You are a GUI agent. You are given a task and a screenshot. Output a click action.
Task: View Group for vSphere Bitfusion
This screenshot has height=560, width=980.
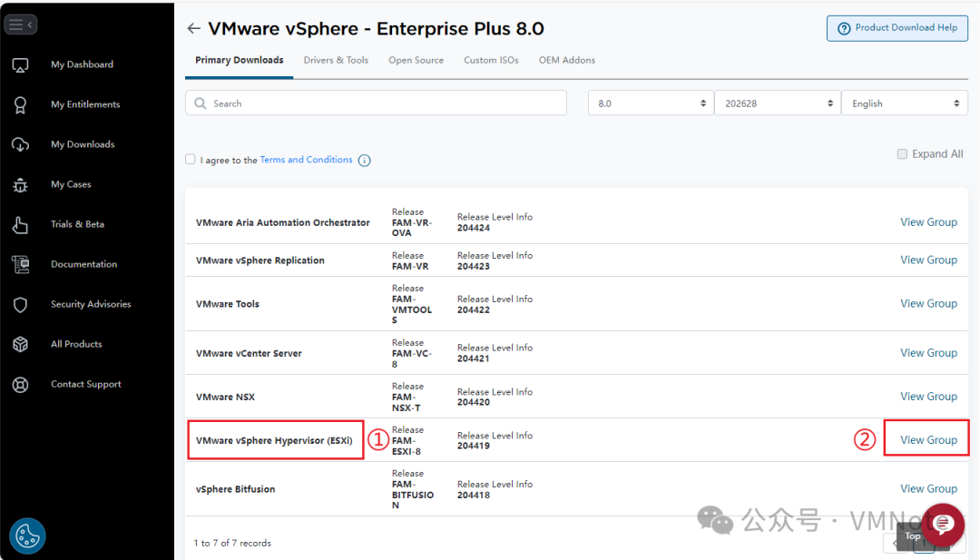tap(928, 488)
